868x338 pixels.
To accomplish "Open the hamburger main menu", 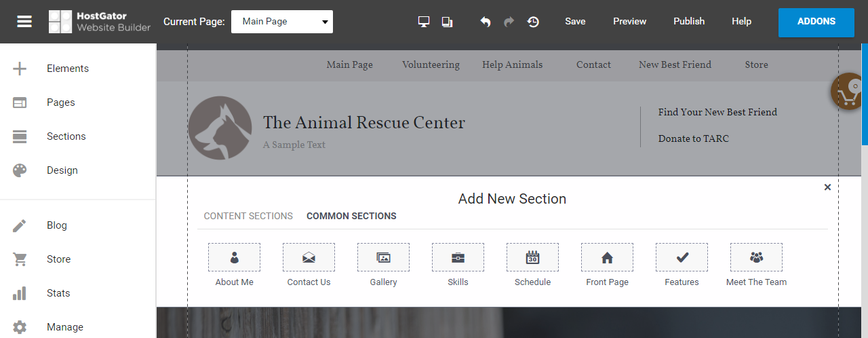I will [x=24, y=22].
